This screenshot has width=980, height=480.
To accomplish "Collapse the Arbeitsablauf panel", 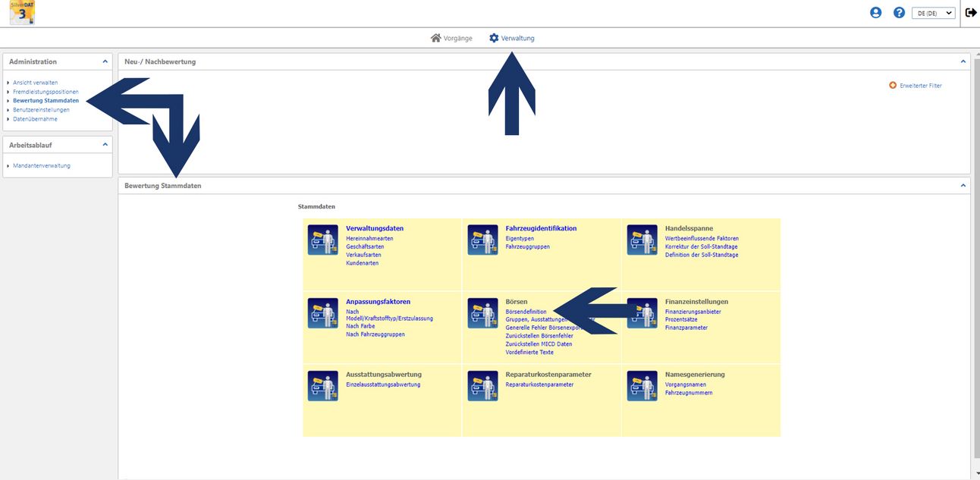I will click(x=105, y=144).
